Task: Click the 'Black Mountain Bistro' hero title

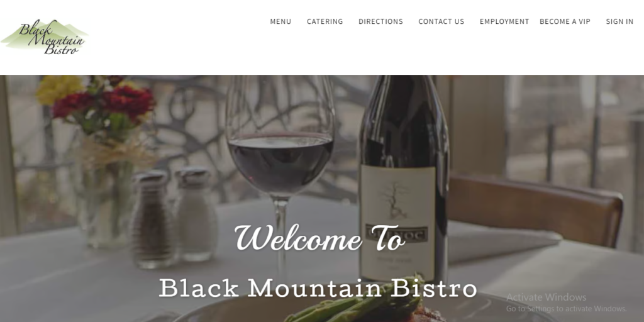Action: (318, 288)
